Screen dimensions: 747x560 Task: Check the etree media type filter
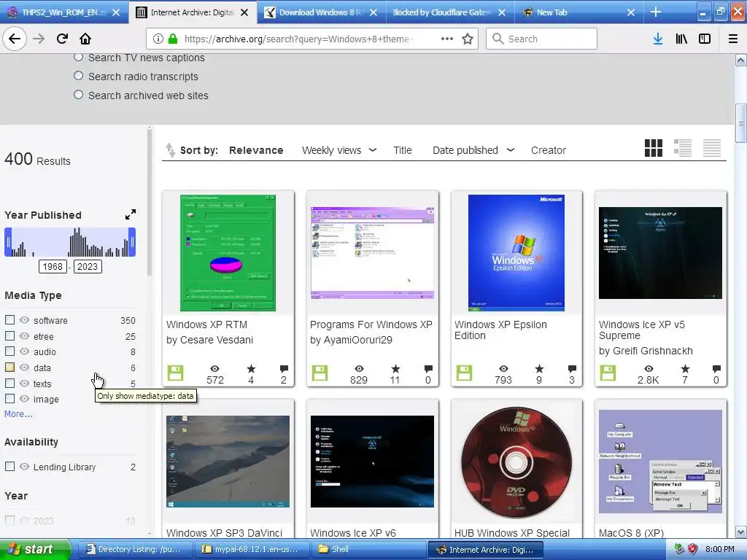[9, 335]
